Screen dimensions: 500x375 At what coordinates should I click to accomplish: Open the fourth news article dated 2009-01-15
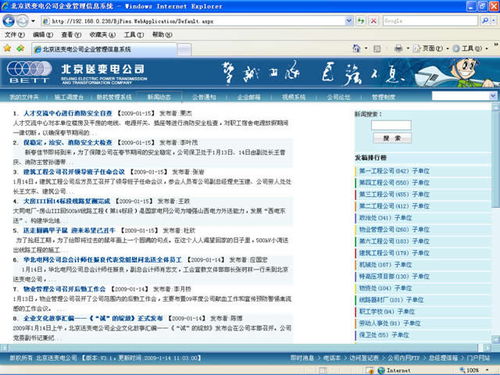(x=67, y=201)
